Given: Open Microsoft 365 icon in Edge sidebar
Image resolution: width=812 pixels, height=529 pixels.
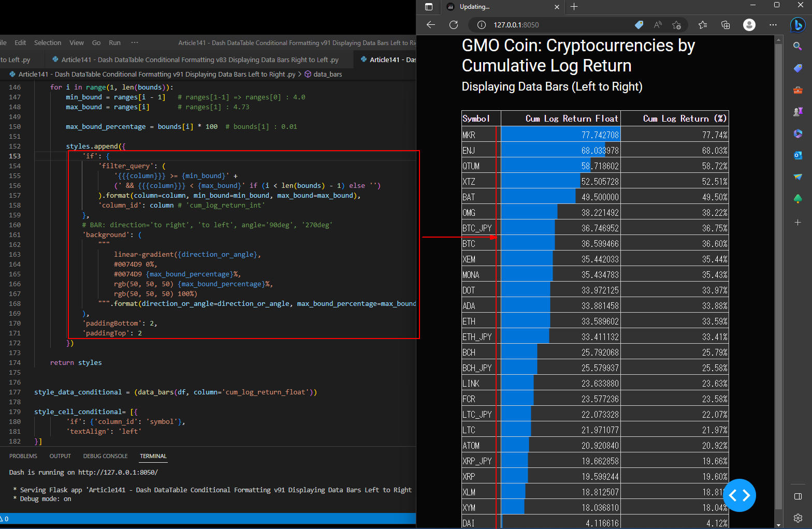Looking at the screenshot, I should pyautogui.click(x=798, y=134).
